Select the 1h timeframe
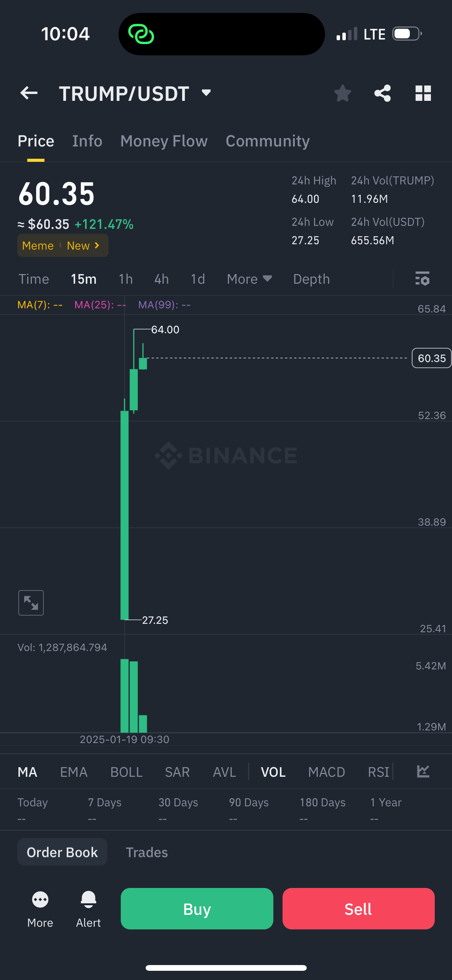This screenshot has height=980, width=452. coord(125,279)
